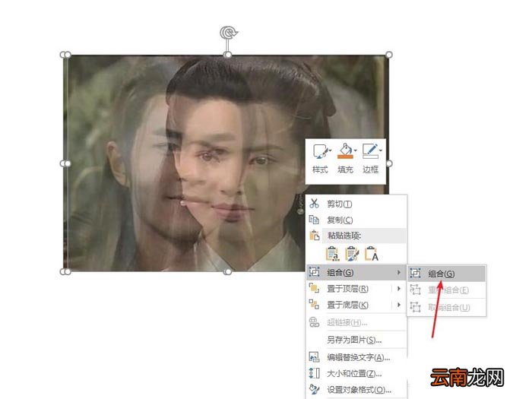Click the Alt Text picture icon
Screen dimensions: 532x399
pyautogui.click(x=314, y=356)
